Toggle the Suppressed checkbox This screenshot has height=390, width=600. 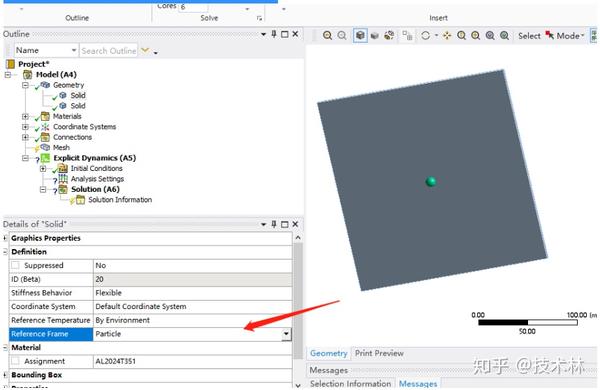15,265
